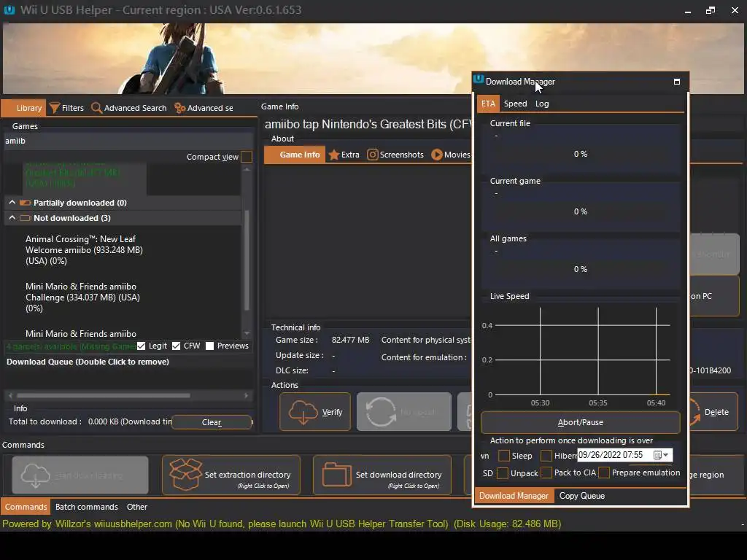The image size is (747, 560).
Task: Select the ETA tab
Action: pyautogui.click(x=488, y=104)
